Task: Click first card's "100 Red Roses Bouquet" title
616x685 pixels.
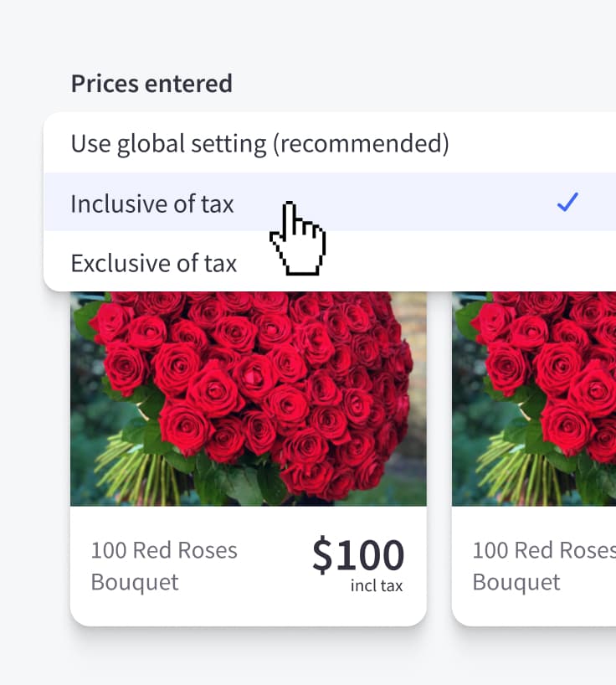Action: click(x=164, y=565)
